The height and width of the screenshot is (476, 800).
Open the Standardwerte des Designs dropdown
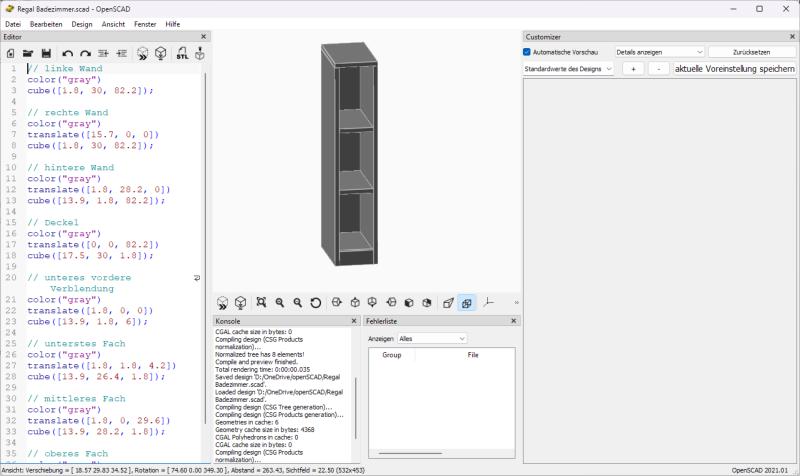568,69
